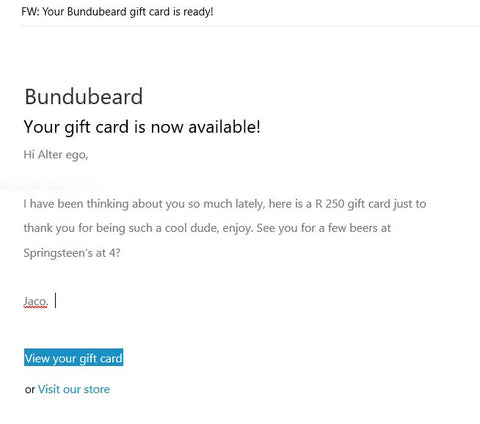Click the word 'enjoy' in the message
Screen dimensions: 480x424
(x=237, y=228)
